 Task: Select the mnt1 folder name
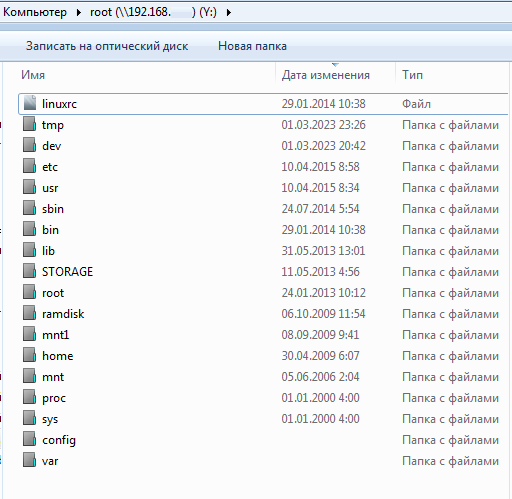pyautogui.click(x=56, y=335)
